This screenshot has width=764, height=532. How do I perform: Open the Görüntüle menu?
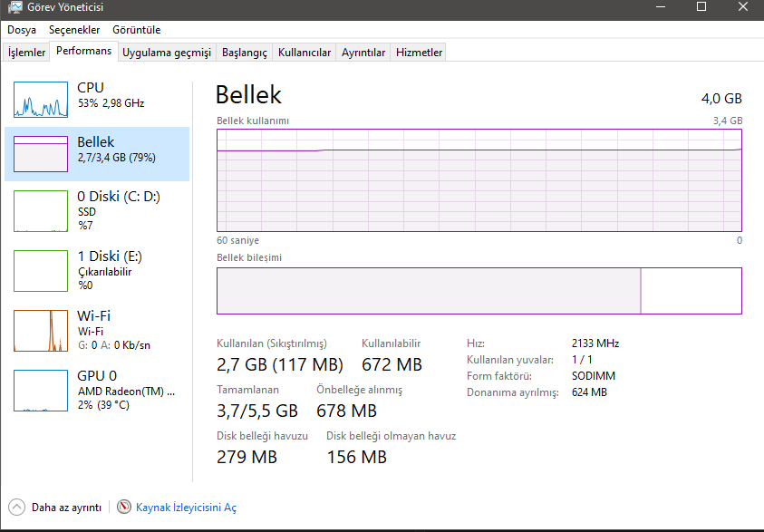[x=137, y=30]
